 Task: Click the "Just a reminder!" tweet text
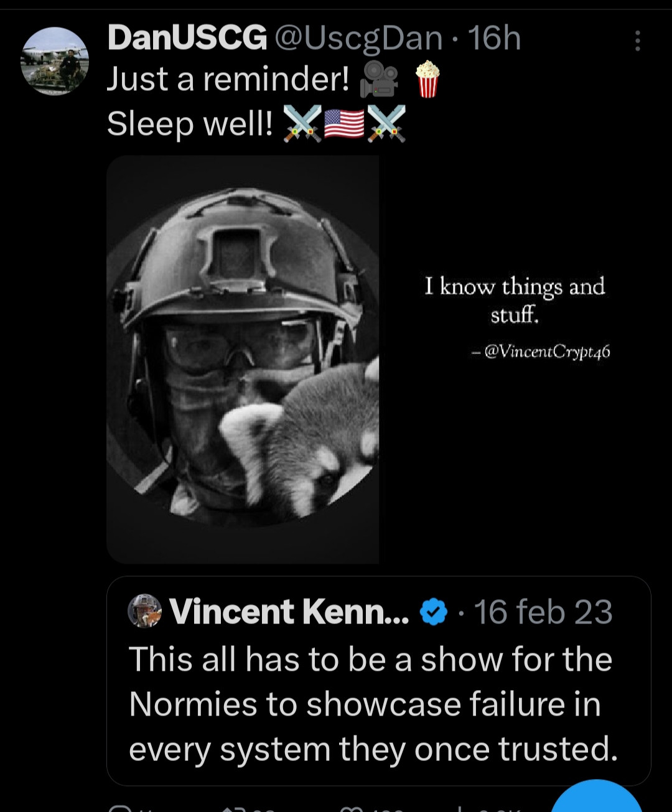(228, 80)
